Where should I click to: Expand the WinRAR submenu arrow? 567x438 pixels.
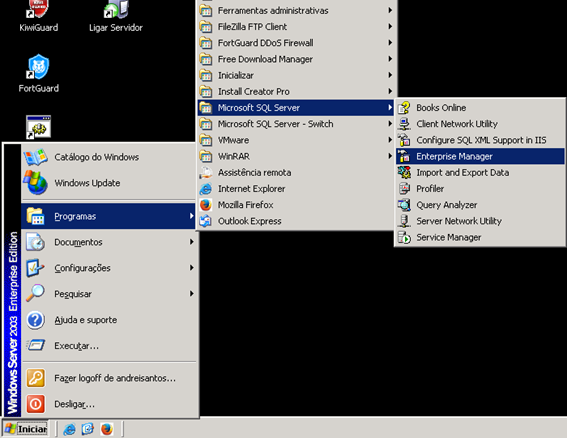[390, 156]
